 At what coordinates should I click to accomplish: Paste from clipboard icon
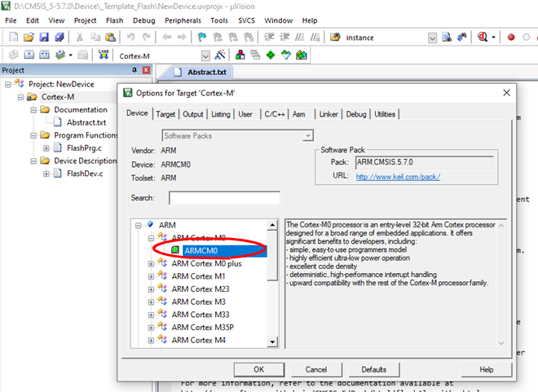(x=110, y=37)
